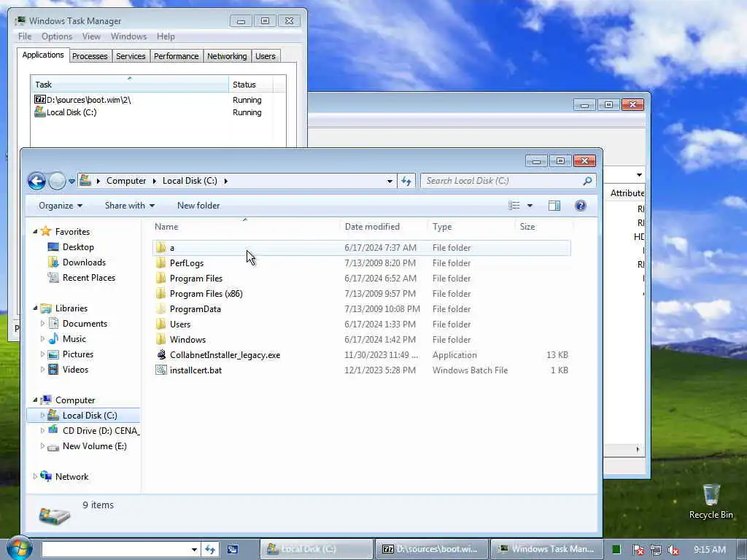Open Recent Places in Favorites
747x560 pixels.
(88, 278)
